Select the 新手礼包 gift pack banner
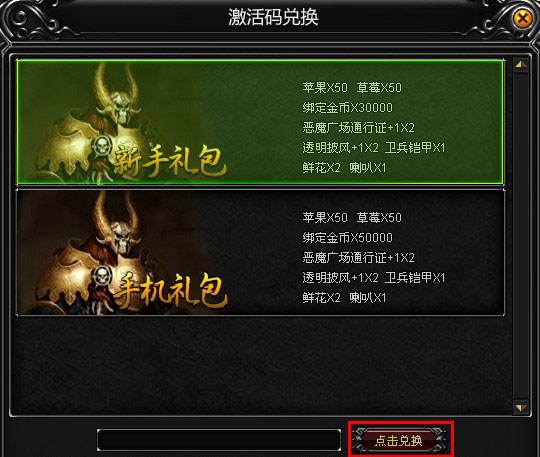 click(x=260, y=122)
